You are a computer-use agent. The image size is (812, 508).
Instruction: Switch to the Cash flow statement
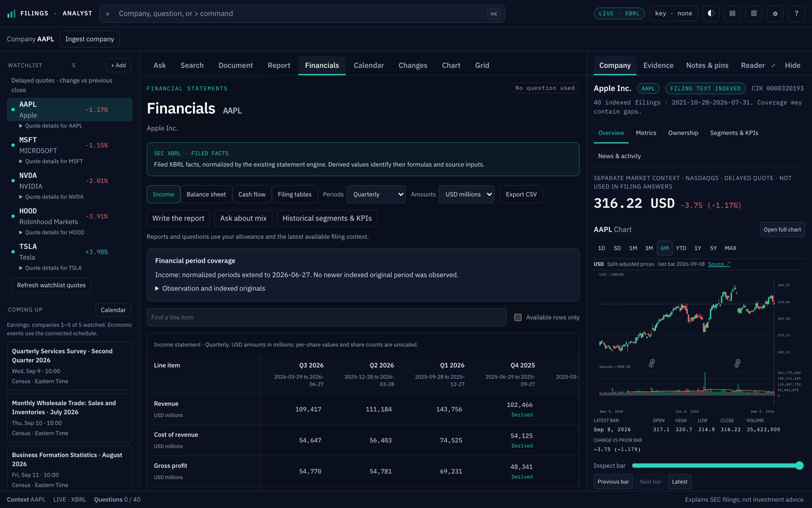[252, 194]
